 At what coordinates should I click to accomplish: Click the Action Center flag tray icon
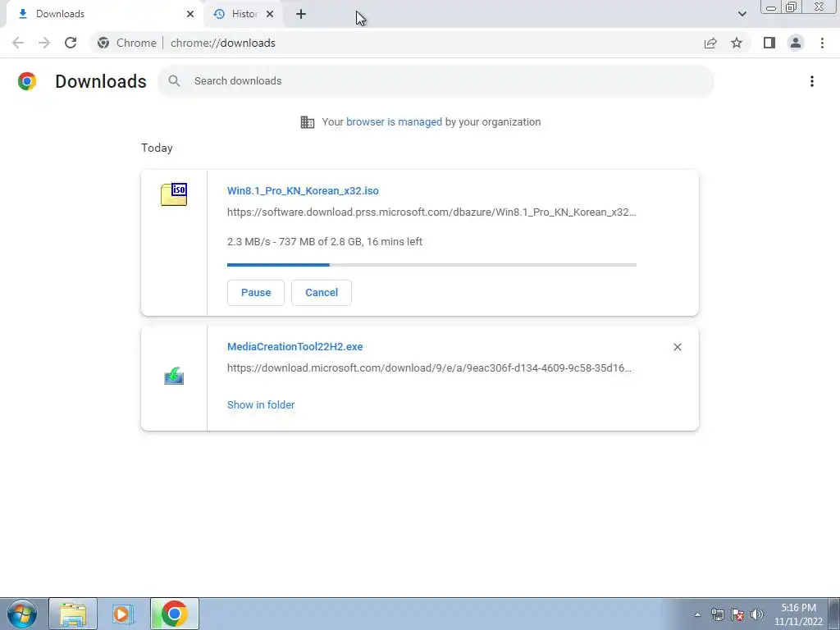pyautogui.click(x=737, y=614)
